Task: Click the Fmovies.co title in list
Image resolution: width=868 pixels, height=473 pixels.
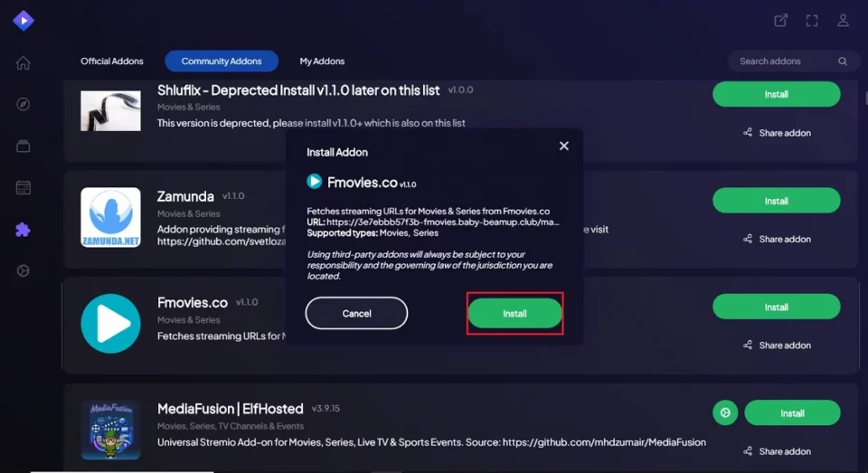Action: [x=192, y=302]
